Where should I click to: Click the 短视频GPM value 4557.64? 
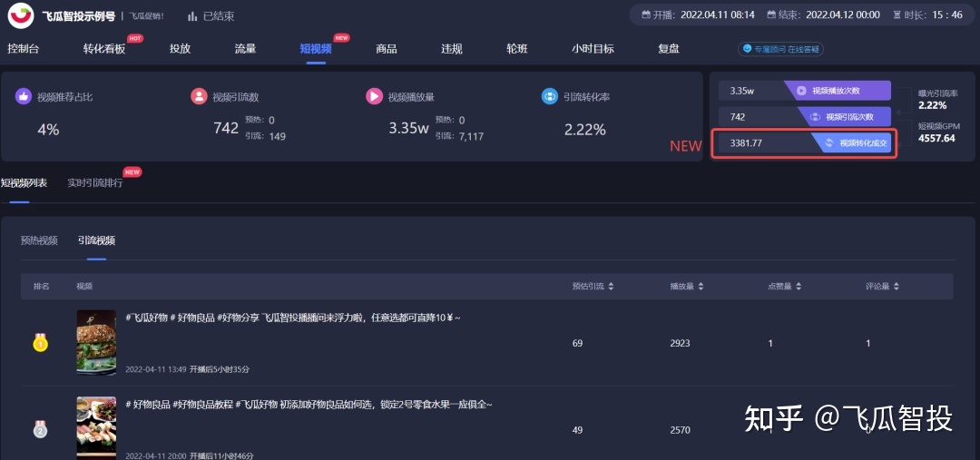click(936, 138)
